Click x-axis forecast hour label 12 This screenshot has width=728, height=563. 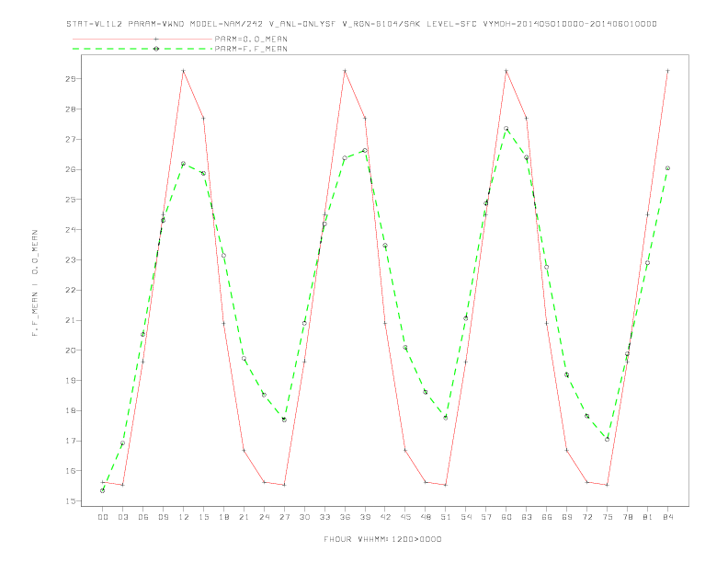tap(184, 517)
